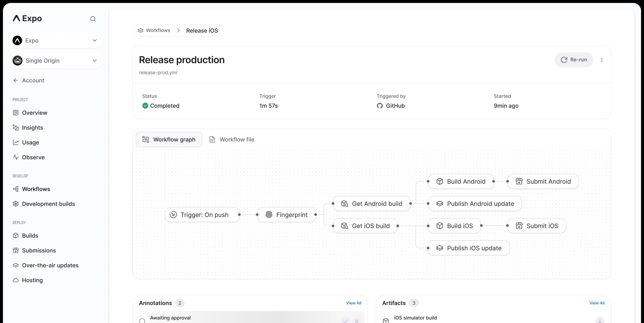Viewport: 644px width, 323px height.
Task: Download the iOS simulator build artifact
Action: coord(600,320)
